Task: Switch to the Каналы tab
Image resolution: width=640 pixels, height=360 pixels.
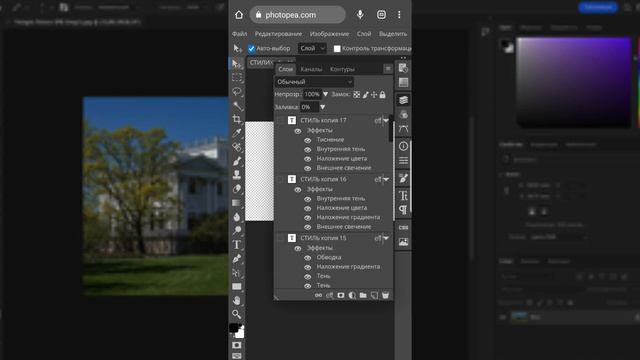Action: (311, 69)
